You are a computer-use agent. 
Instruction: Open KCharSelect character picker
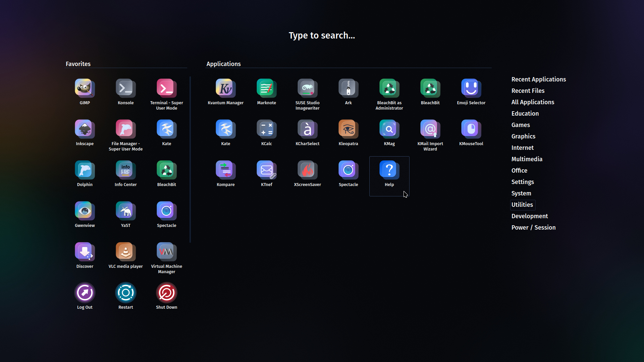click(x=308, y=133)
